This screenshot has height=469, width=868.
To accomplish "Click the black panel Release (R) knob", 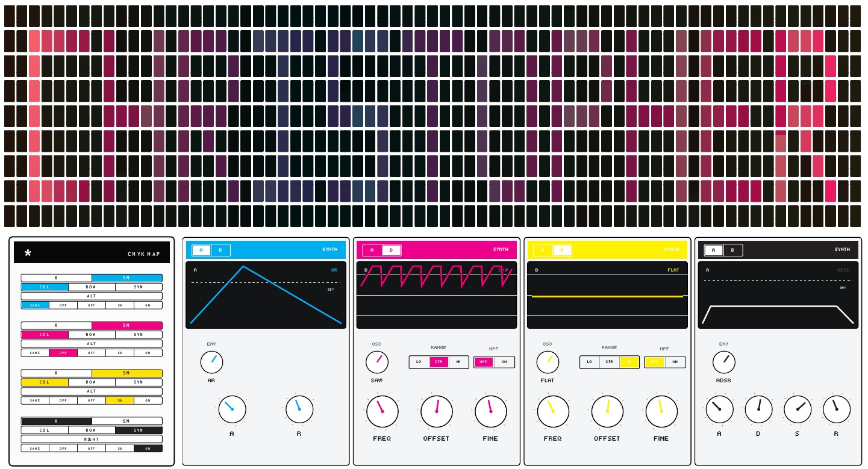I will [x=837, y=409].
